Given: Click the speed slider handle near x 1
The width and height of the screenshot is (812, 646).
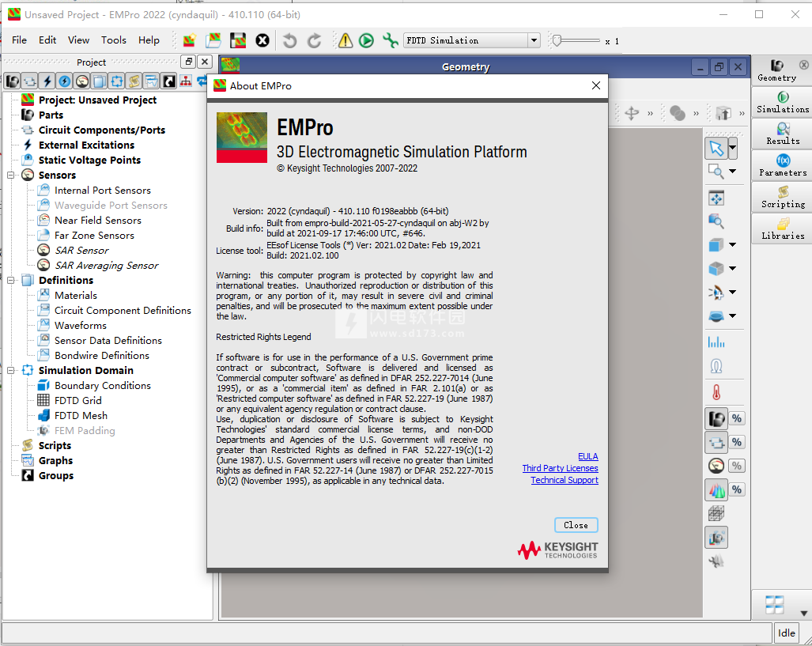Looking at the screenshot, I should click(x=557, y=40).
